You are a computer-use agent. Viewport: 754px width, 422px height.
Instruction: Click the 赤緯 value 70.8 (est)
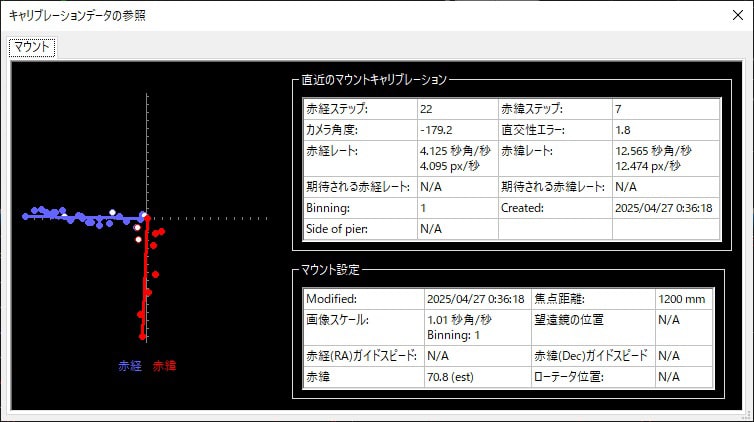450,377
